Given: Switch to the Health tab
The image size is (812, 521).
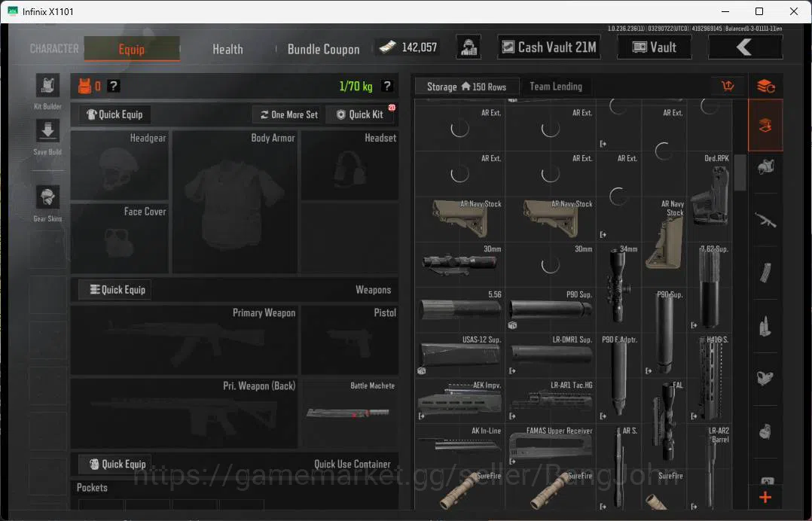Looking at the screenshot, I should pyautogui.click(x=227, y=49).
